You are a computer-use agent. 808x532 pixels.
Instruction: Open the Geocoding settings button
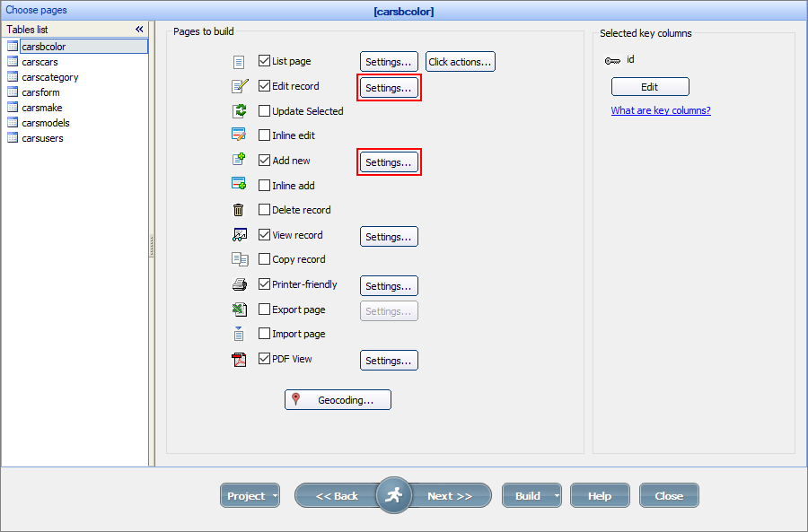[x=338, y=400]
